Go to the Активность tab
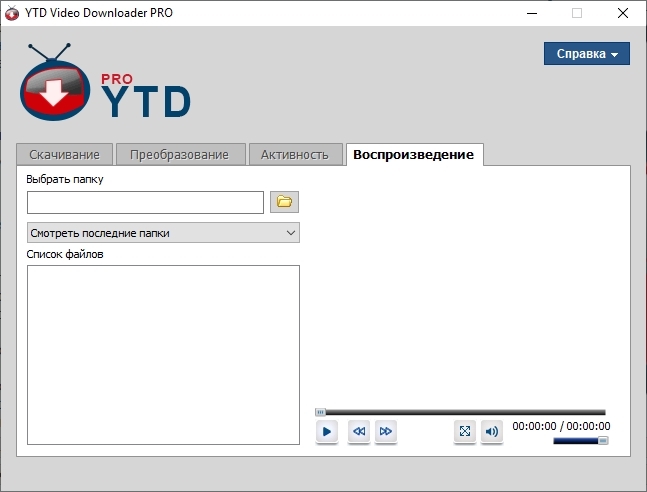This screenshot has width=647, height=492. [294, 155]
